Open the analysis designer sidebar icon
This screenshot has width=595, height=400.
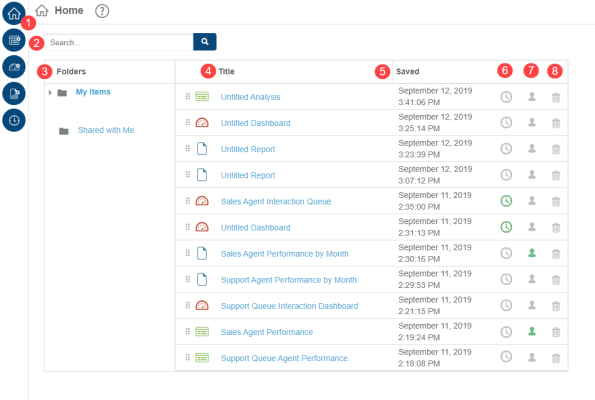click(x=14, y=40)
